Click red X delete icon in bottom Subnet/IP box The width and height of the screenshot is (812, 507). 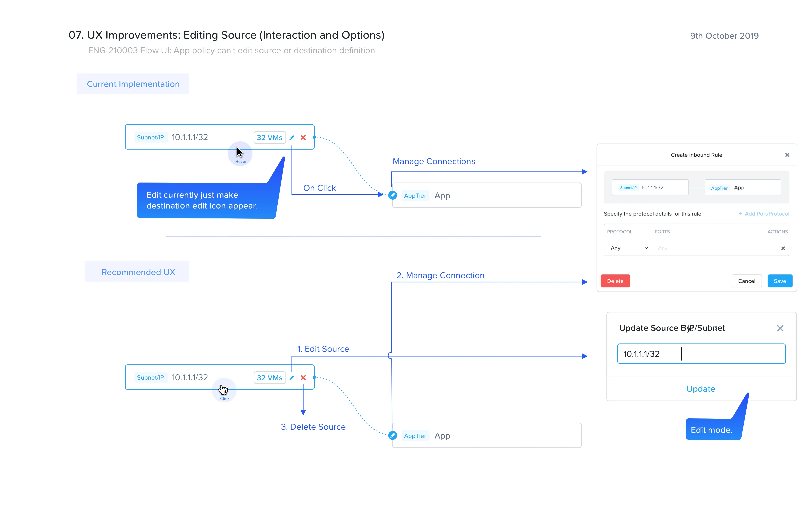pos(303,378)
